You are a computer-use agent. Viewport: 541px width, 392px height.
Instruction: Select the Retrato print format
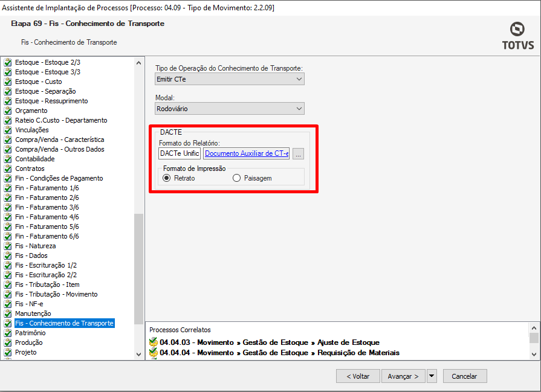[x=167, y=178]
